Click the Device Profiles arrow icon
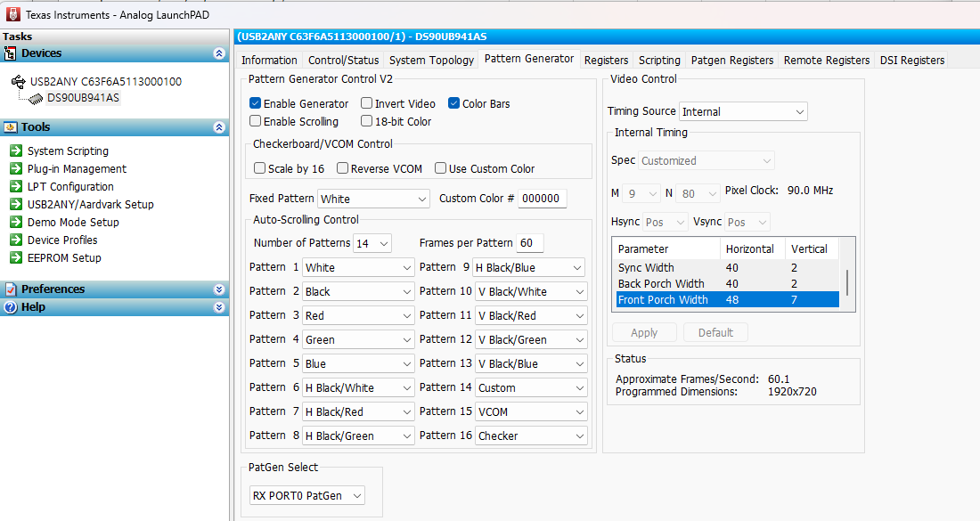 tap(16, 240)
